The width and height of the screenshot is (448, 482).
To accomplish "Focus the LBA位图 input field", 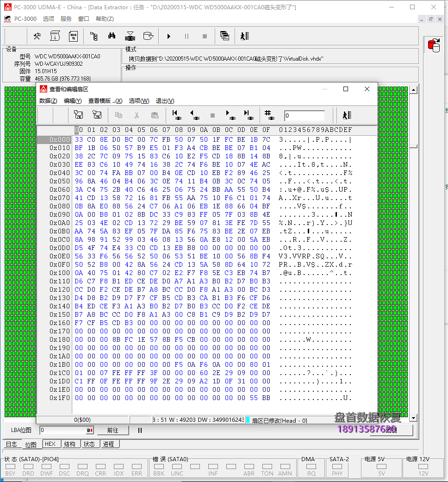I will 63,430.
